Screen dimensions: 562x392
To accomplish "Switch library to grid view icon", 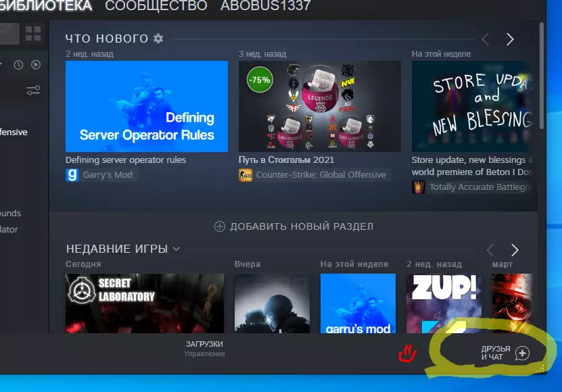I will point(33,34).
